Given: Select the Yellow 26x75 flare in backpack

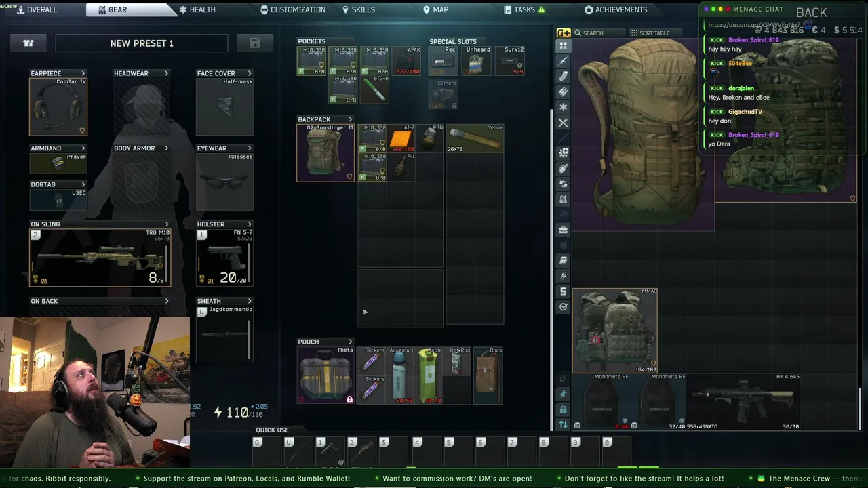Looking at the screenshot, I should [x=475, y=139].
